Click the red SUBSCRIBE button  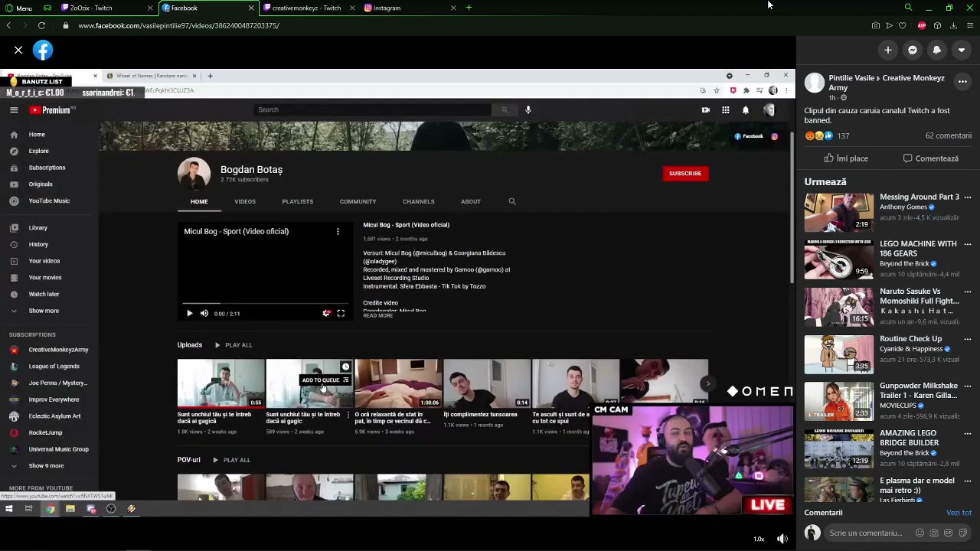click(685, 174)
